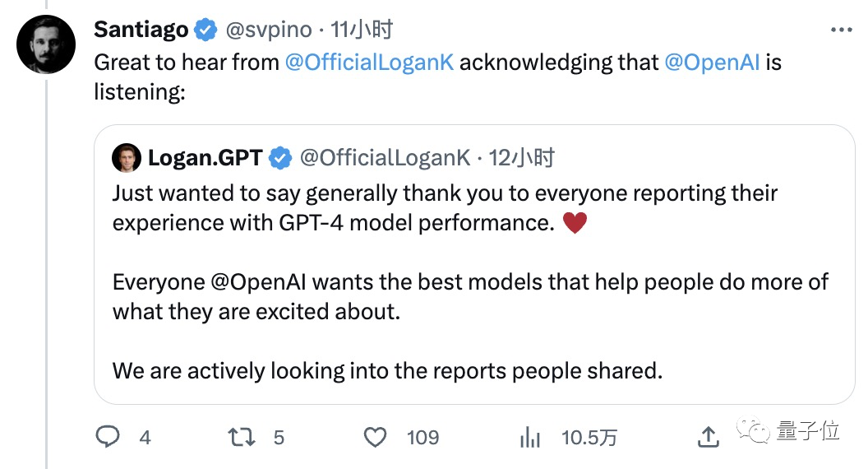Viewport: 868px width, 469px height.
Task: Open Santiago's profile avatar
Action: [x=47, y=44]
